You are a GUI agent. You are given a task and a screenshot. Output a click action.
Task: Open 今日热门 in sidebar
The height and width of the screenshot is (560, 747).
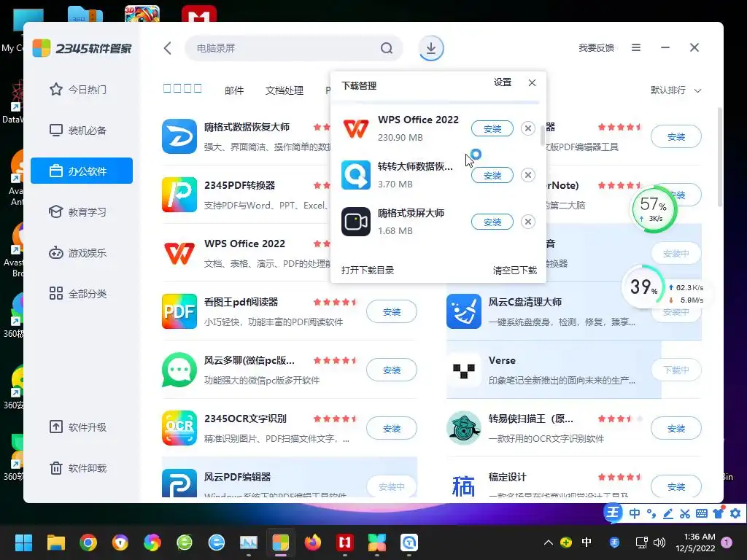(82, 90)
